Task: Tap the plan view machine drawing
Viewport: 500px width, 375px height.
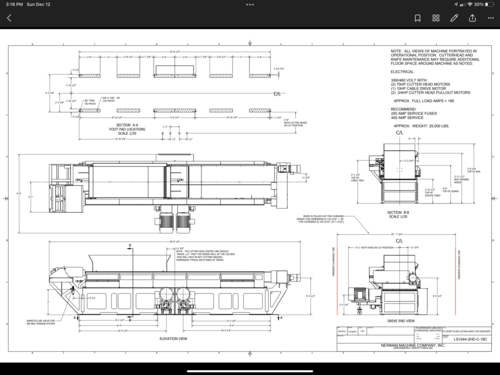Action: coord(175,193)
